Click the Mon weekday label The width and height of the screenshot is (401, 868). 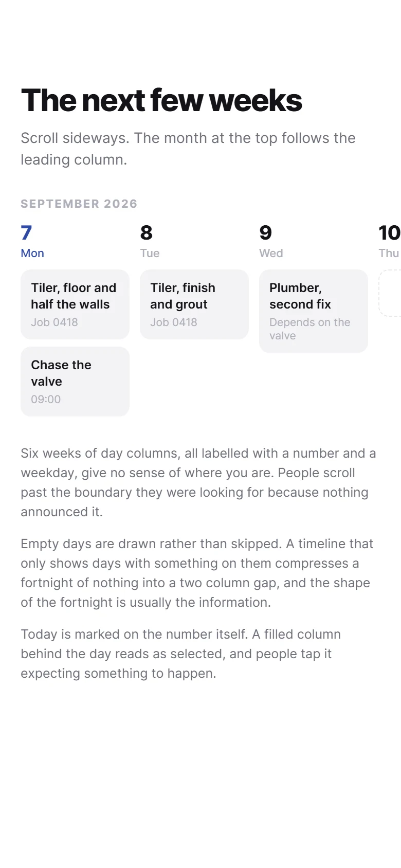pos(32,253)
